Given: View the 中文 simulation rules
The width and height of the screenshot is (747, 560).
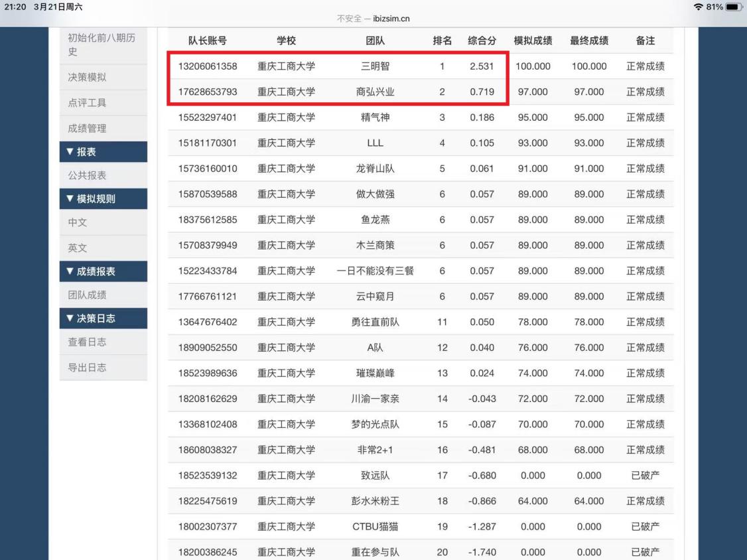Looking at the screenshot, I should [103, 222].
